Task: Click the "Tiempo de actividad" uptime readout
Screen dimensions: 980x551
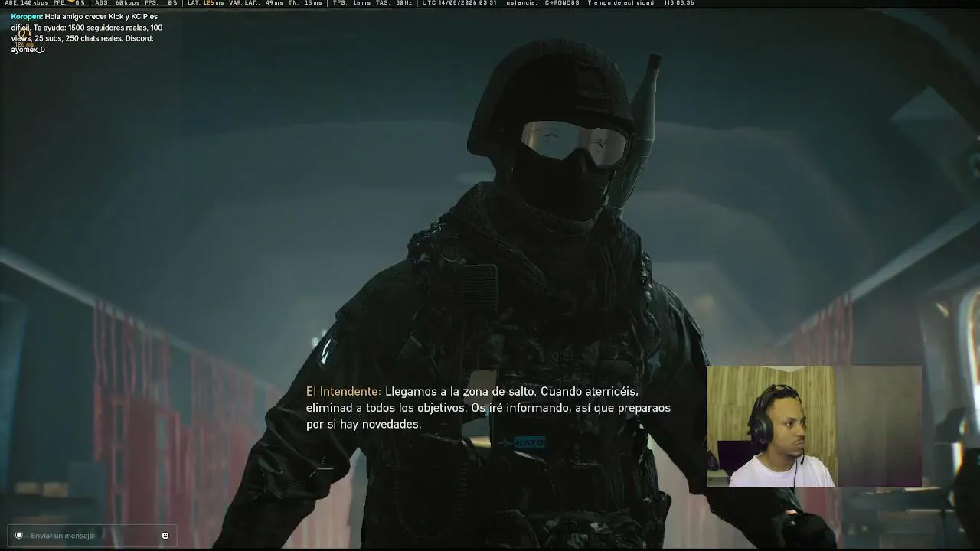Action: [641, 3]
